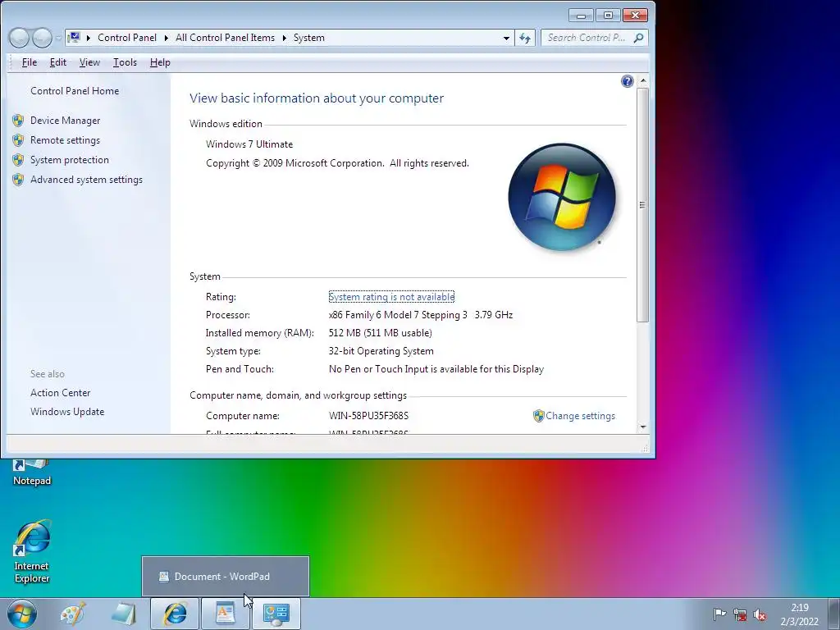This screenshot has height=630, width=840.
Task: Click the Search Control Panel field
Action: (x=587, y=38)
